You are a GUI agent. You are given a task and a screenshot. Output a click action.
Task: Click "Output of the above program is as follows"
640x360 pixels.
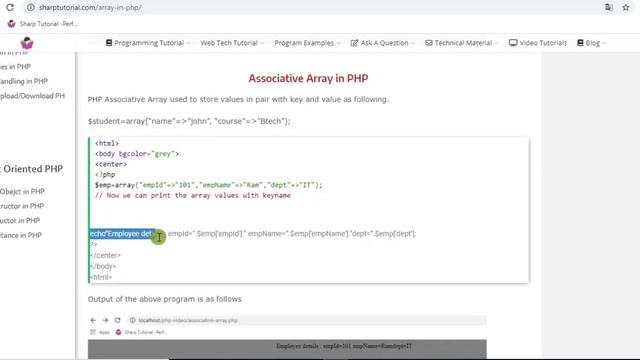point(164,299)
